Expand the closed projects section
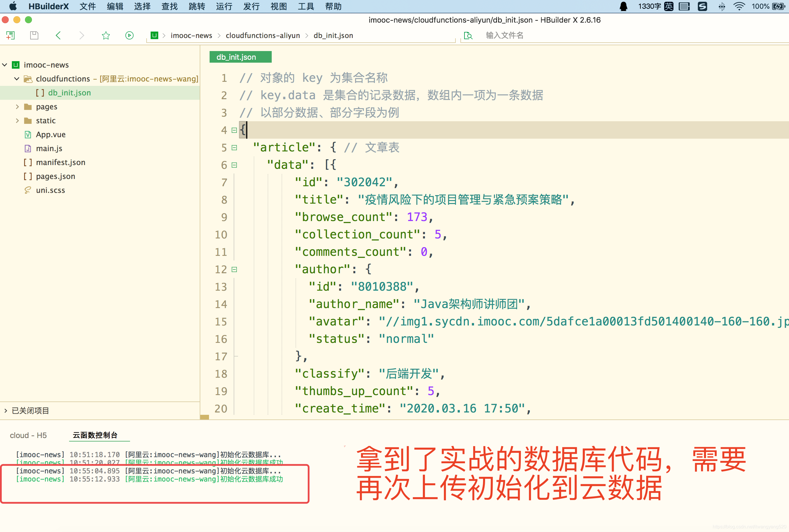This screenshot has width=789, height=532. point(6,410)
